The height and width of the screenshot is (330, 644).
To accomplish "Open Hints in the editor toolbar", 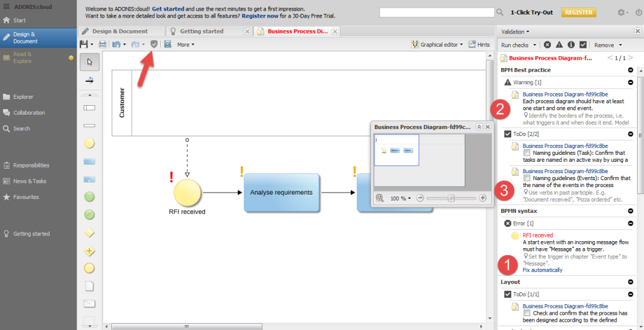I will [479, 45].
